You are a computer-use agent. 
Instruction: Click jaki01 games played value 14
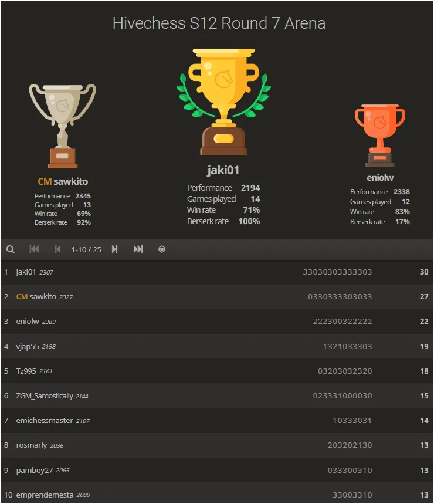pyautogui.click(x=255, y=199)
